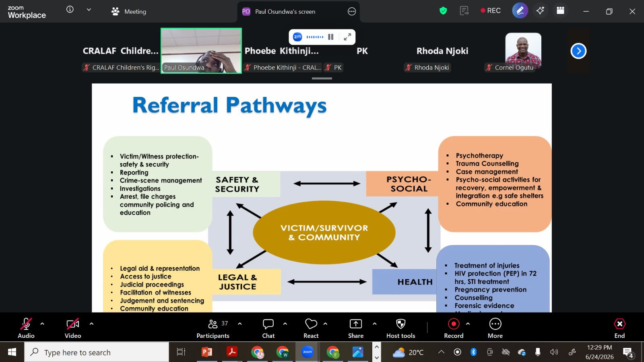This screenshot has width=644, height=362.
Task: Select Paul Osundwa's video thumbnail
Action: pyautogui.click(x=201, y=51)
